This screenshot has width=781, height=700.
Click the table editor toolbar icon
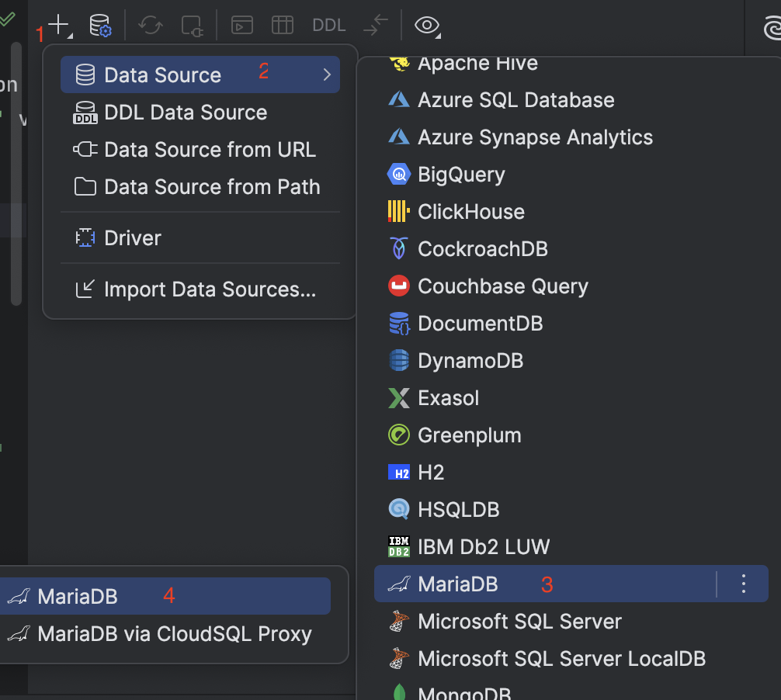click(283, 26)
